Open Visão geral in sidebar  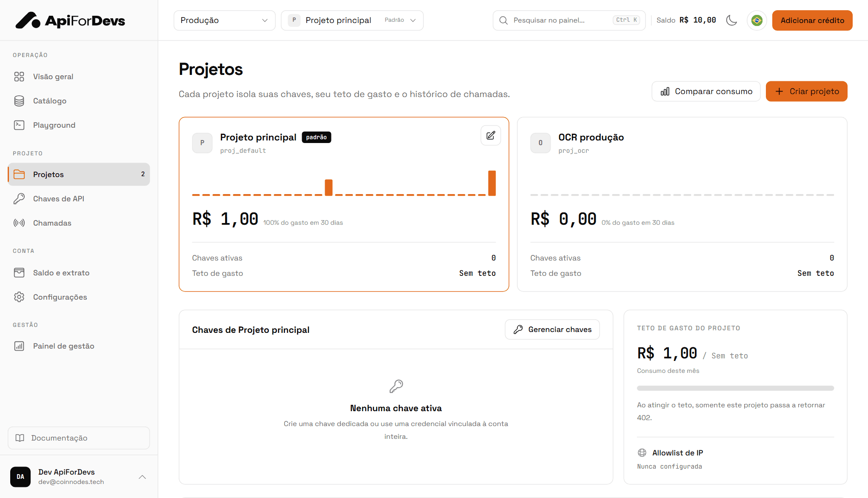(x=79, y=77)
